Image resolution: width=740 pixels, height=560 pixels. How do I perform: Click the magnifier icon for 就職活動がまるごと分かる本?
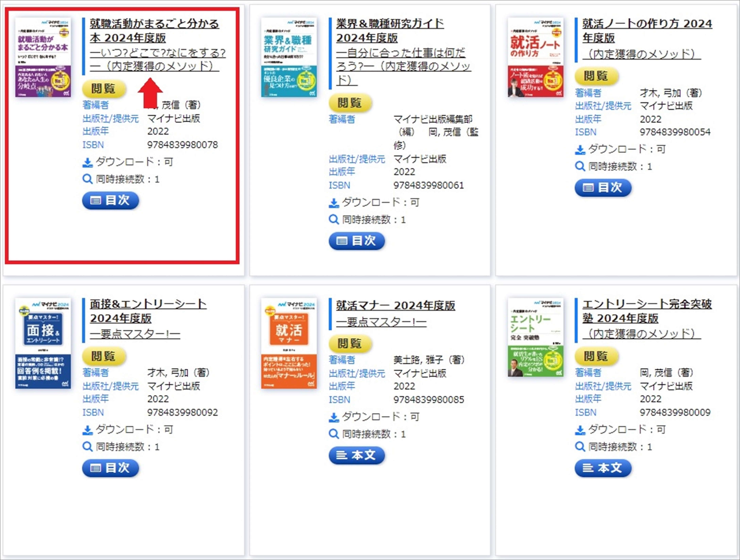pyautogui.click(x=87, y=179)
